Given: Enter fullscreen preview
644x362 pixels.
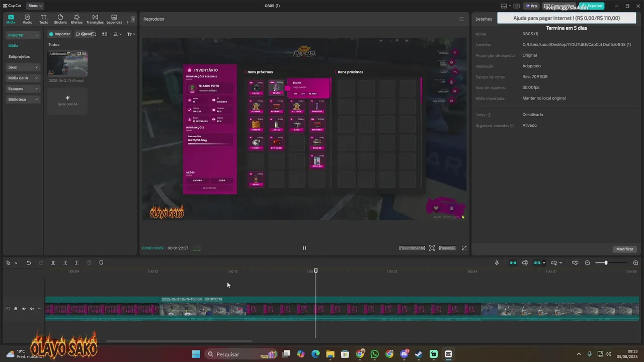Looking at the screenshot, I should (464, 248).
